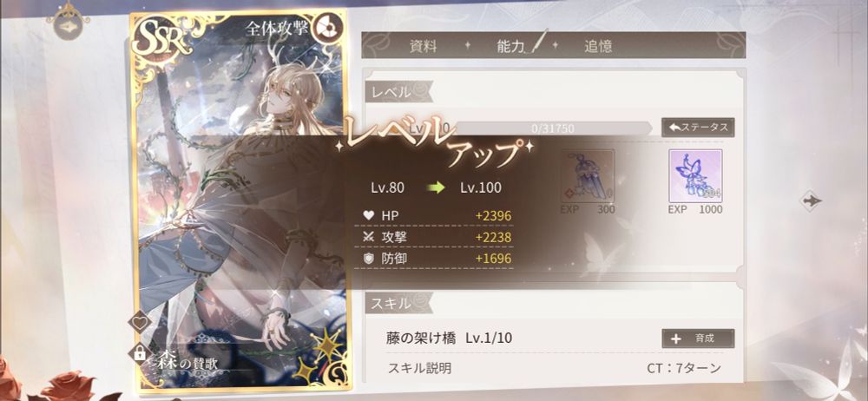Tap the heart favorite icon on card
This screenshot has height=401, width=868.
[140, 322]
